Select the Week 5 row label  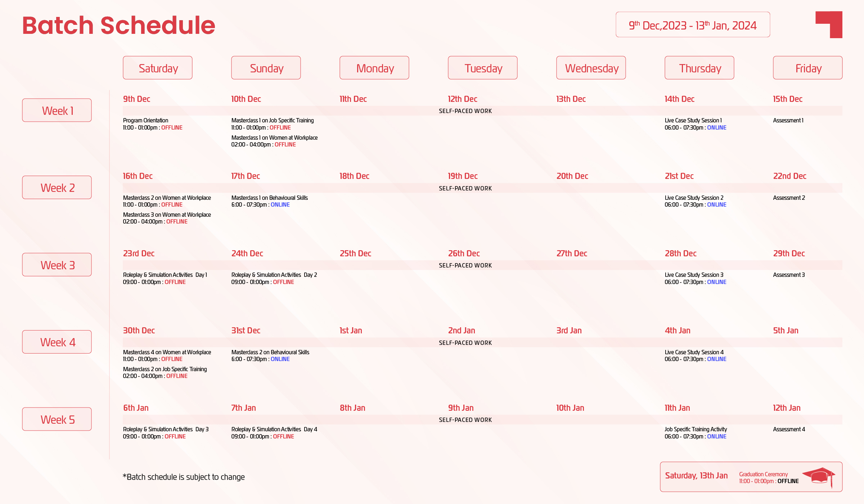point(57,419)
